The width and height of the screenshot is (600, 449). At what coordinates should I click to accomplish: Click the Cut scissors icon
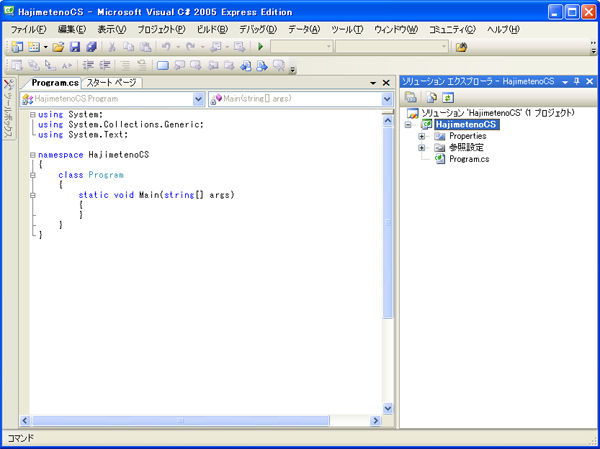[112, 47]
